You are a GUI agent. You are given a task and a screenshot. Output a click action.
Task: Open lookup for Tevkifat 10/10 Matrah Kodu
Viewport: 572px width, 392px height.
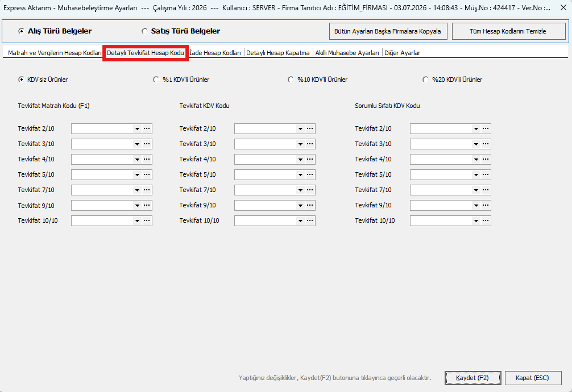pos(147,220)
